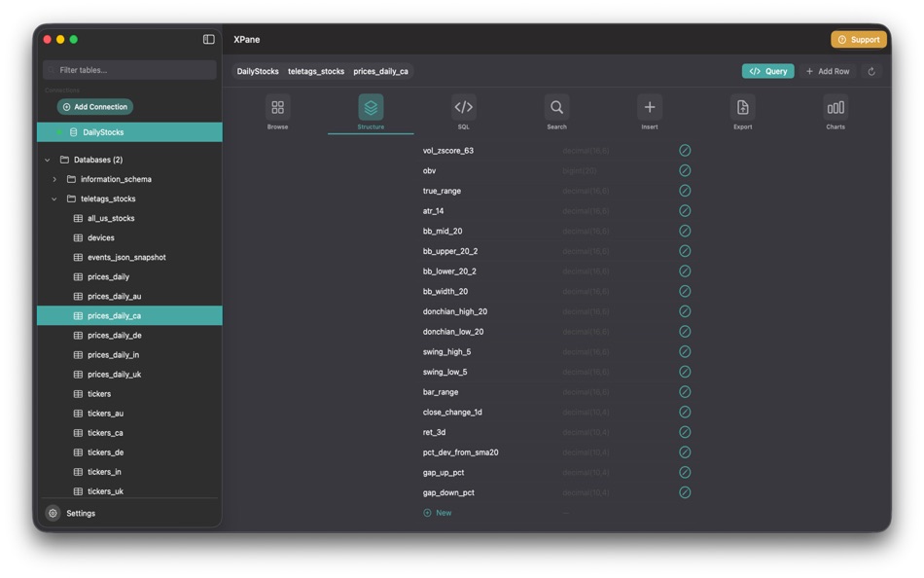Collapse the teletags_stocks database folder
The width and height of the screenshot is (924, 578).
[55, 199]
